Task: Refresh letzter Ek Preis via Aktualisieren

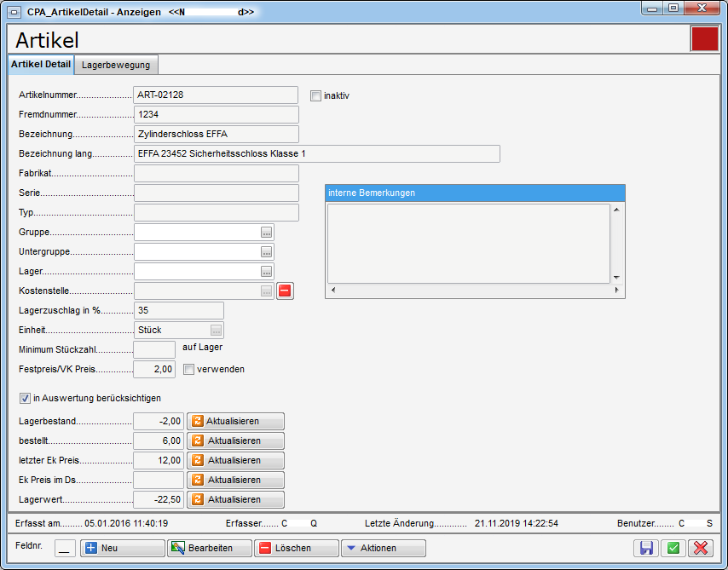Action: tap(235, 460)
